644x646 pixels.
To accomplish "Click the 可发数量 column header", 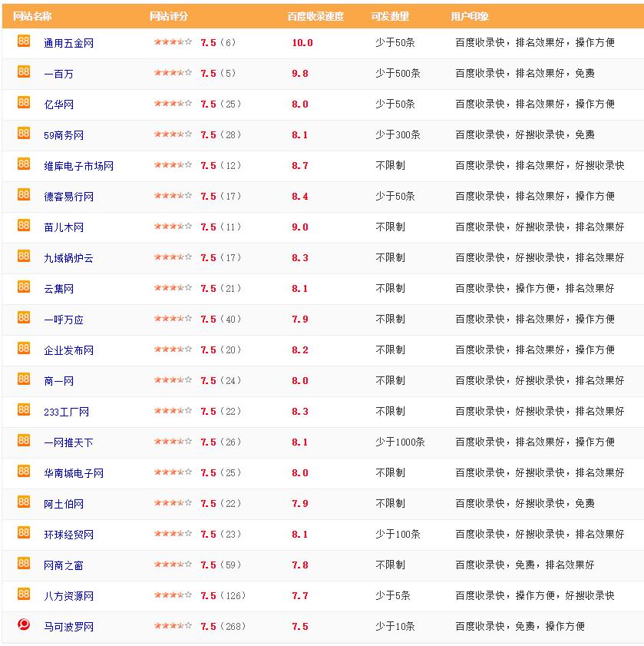I will pos(391,16).
